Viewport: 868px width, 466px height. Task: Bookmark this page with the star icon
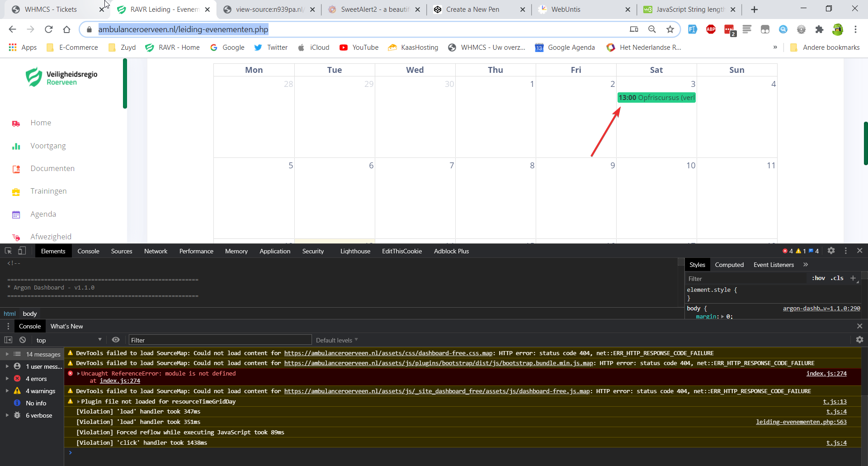point(670,29)
